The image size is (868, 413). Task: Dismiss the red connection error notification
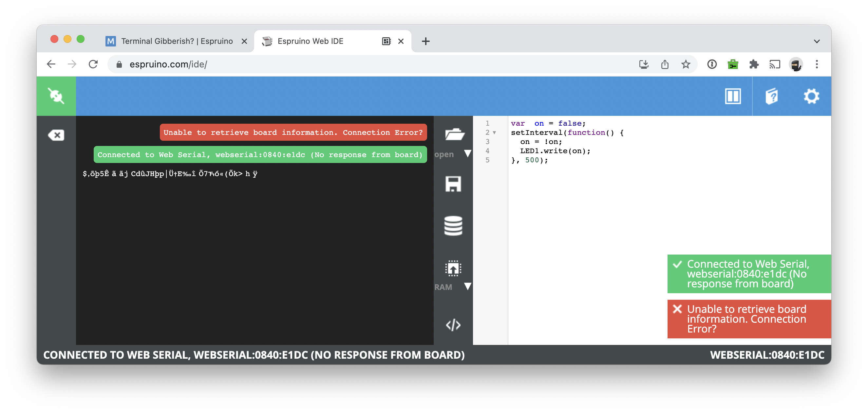(677, 309)
